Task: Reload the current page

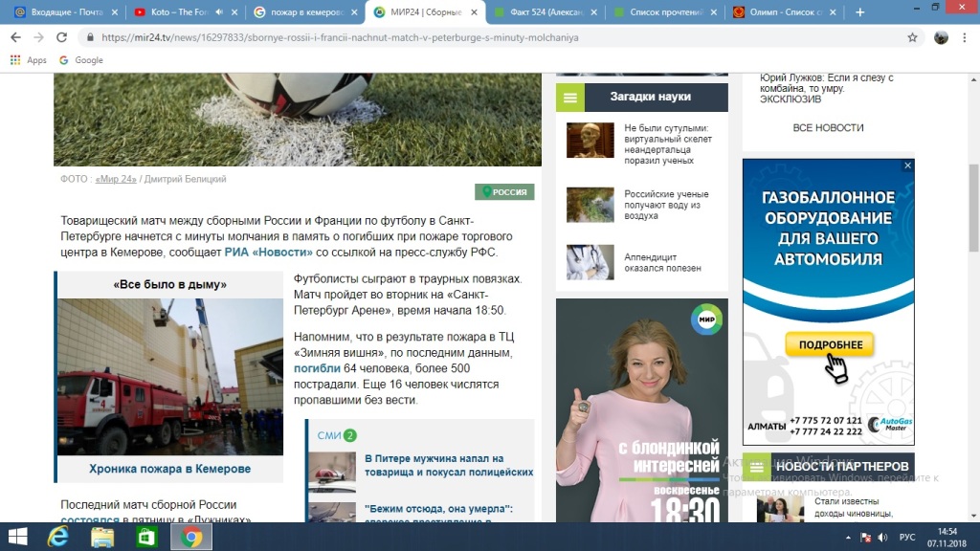Action: click(x=61, y=37)
